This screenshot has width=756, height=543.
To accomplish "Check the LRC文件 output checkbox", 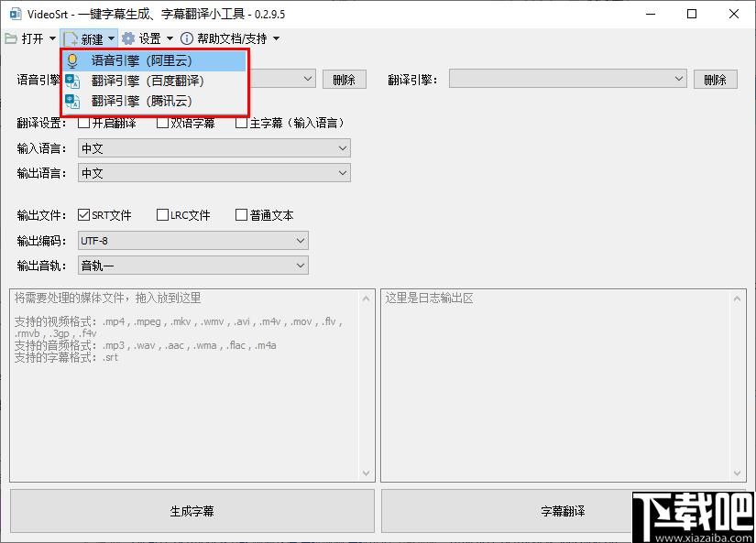I will click(162, 215).
